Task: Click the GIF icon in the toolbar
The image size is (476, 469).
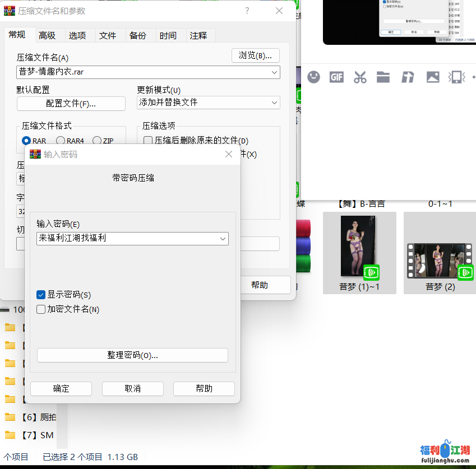Action: pyautogui.click(x=336, y=77)
